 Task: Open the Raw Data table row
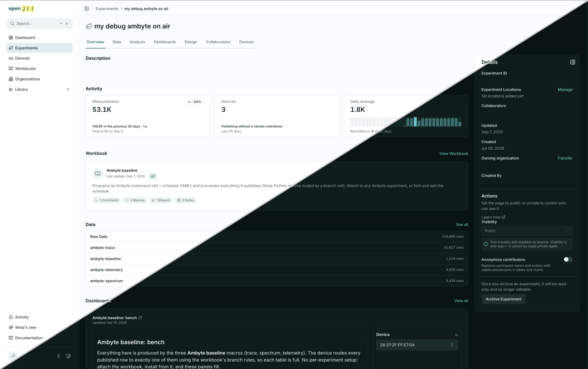277,237
